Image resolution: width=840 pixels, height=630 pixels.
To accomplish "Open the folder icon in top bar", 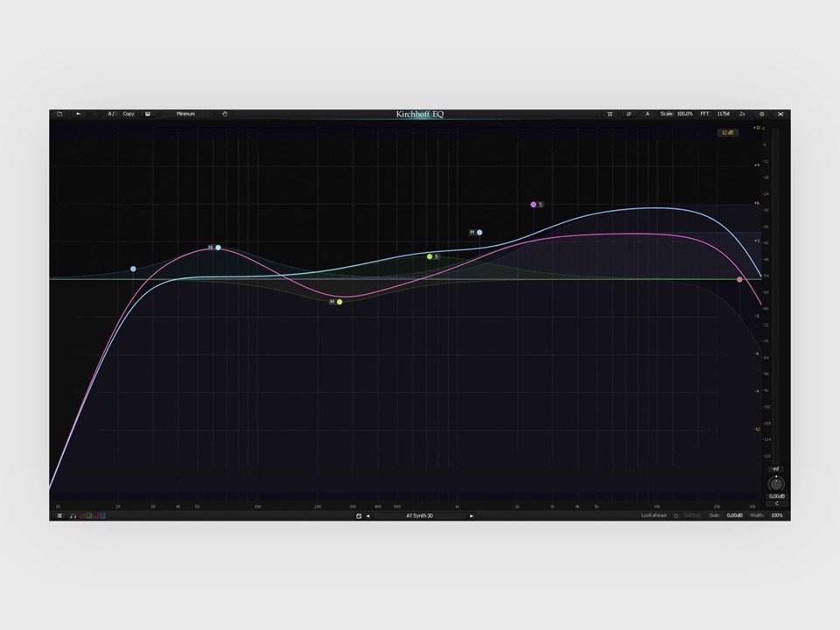I will click(x=59, y=114).
